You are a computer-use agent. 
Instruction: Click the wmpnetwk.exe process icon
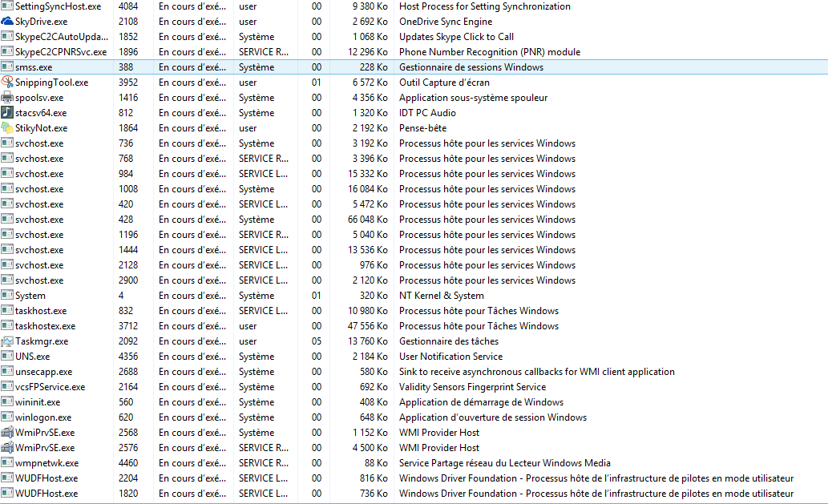click(7, 463)
